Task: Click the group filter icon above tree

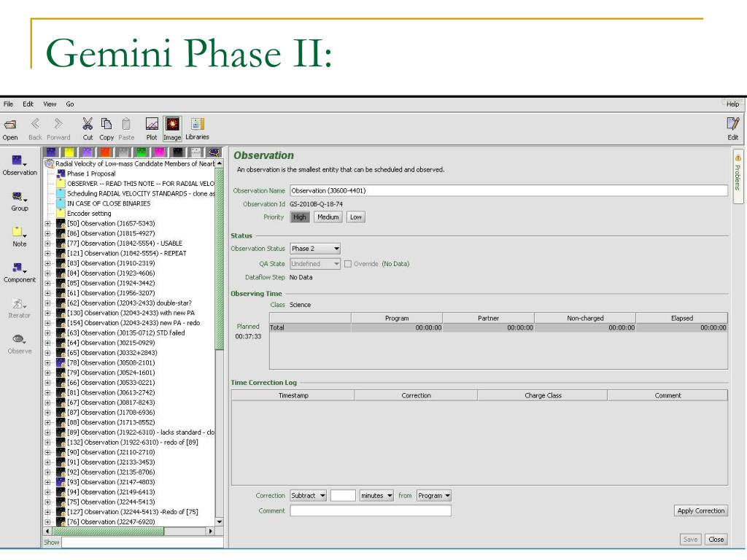Action: pyautogui.click(x=214, y=152)
